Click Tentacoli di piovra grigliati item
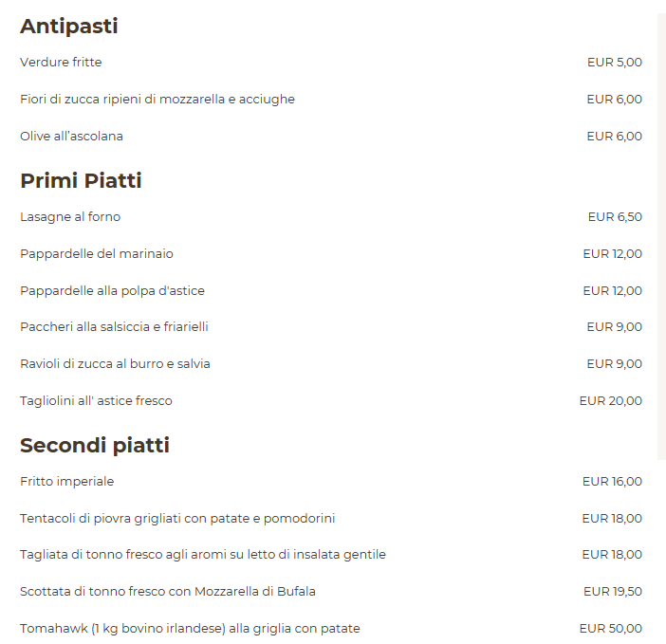The height and width of the screenshot is (644, 666). point(177,519)
